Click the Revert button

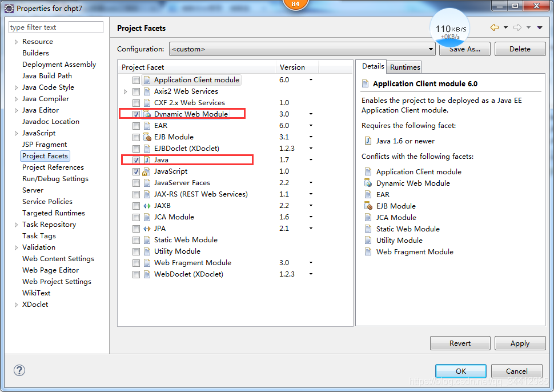click(460, 343)
